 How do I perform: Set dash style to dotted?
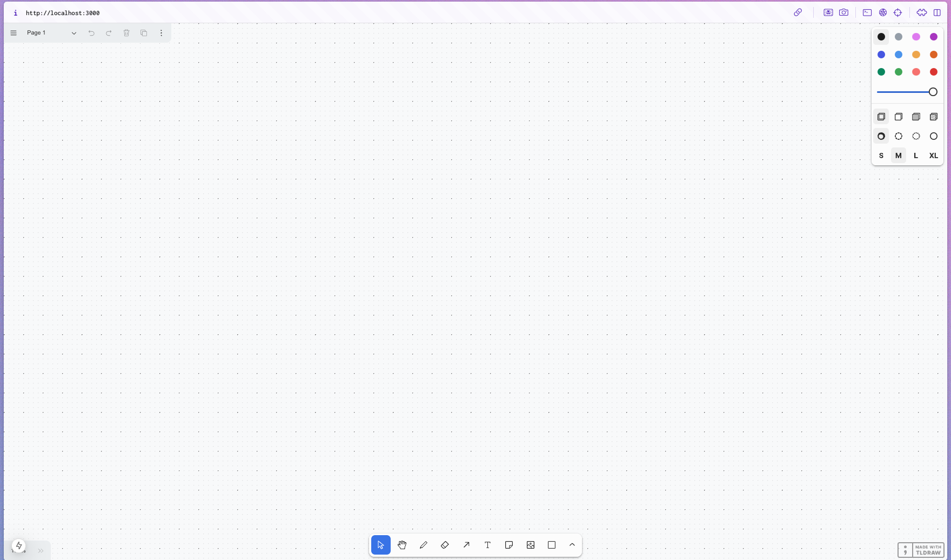coord(916,136)
